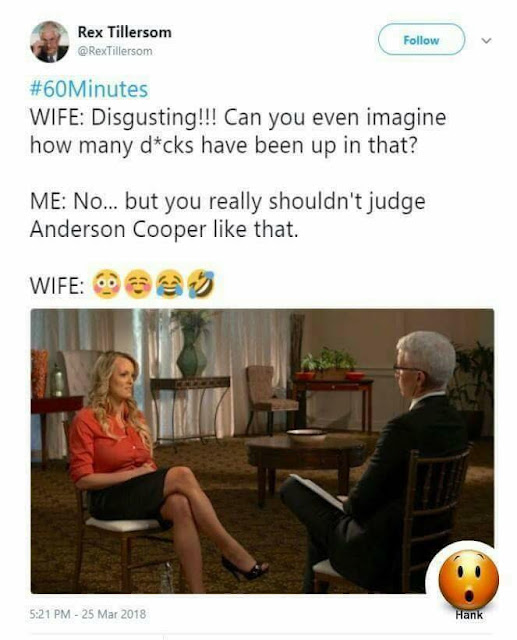Open the tweet options chevron menu
Viewport: 517px width, 640px height.
pos(486,40)
